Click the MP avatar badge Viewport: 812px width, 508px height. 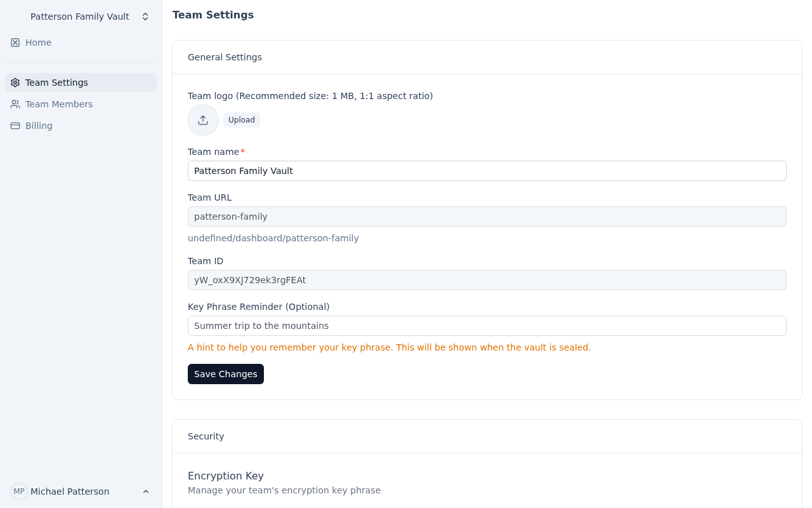click(x=19, y=491)
